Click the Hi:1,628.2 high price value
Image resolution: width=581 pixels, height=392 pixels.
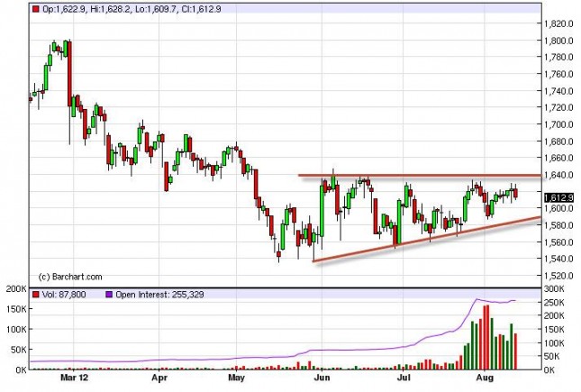click(x=111, y=9)
